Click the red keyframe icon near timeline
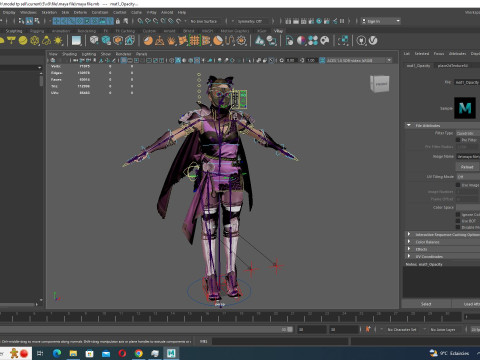This screenshot has height=360, width=480. (368, 329)
